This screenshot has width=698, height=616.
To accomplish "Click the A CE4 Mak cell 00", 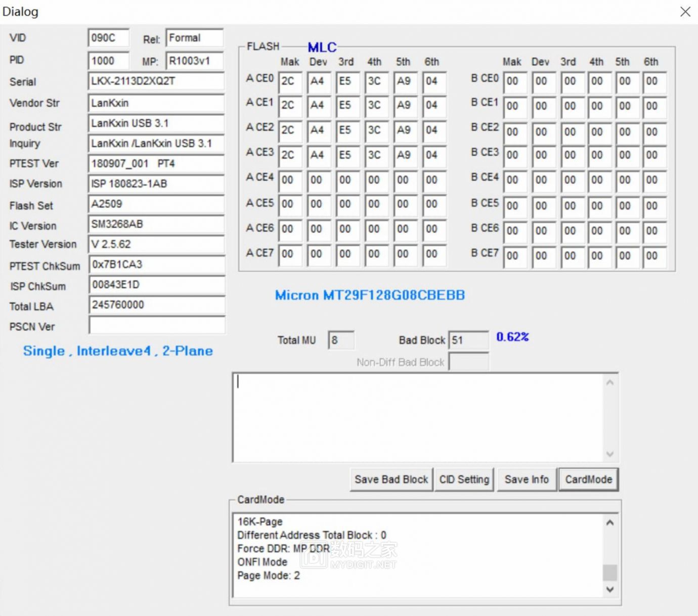I will click(x=290, y=180).
